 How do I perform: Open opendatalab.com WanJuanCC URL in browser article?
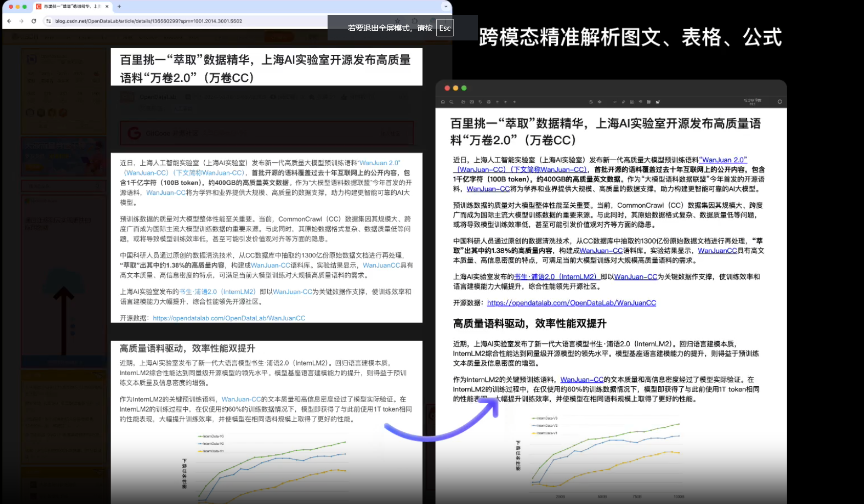(229, 318)
